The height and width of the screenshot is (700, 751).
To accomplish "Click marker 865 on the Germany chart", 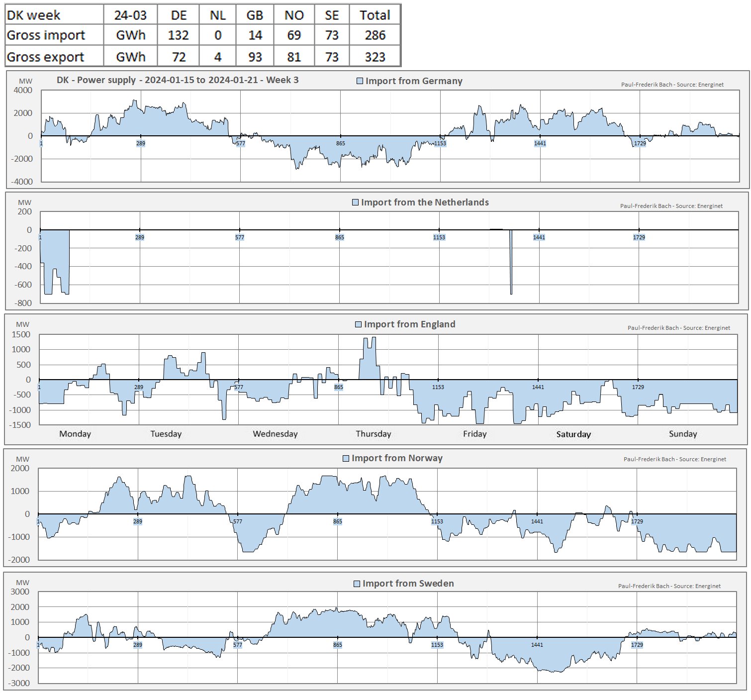I will point(340,143).
